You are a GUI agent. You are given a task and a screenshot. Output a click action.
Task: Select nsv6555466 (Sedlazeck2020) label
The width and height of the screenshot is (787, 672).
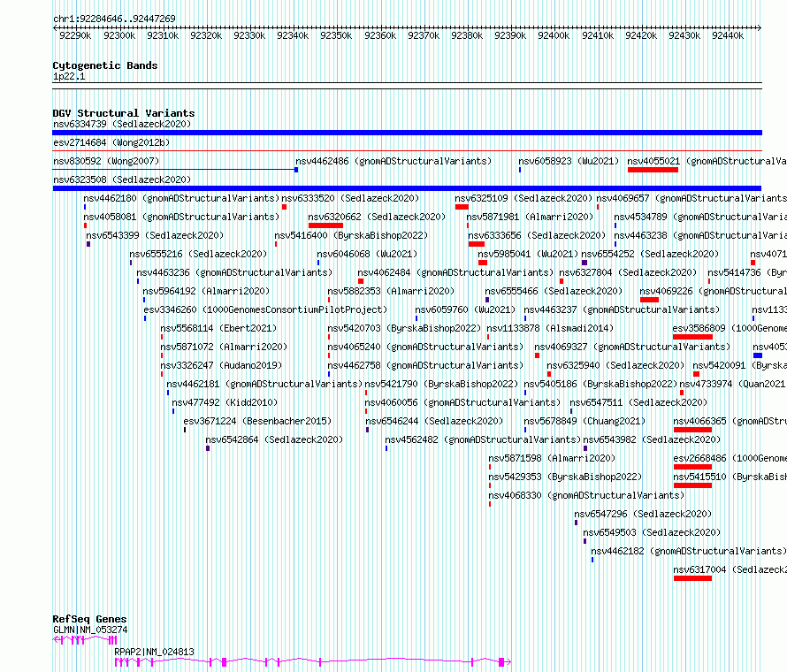(x=553, y=291)
